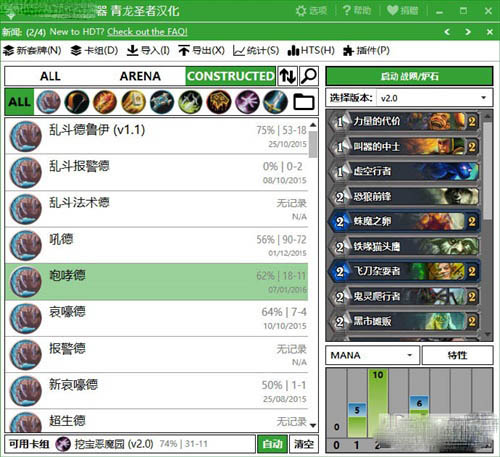
Task: Toggle the green 自动 button
Action: pyautogui.click(x=273, y=444)
